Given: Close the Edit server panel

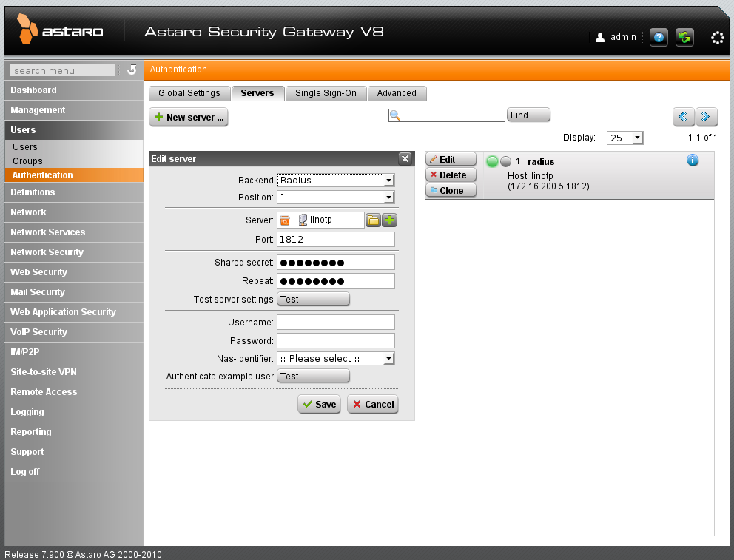Looking at the screenshot, I should [x=405, y=158].
